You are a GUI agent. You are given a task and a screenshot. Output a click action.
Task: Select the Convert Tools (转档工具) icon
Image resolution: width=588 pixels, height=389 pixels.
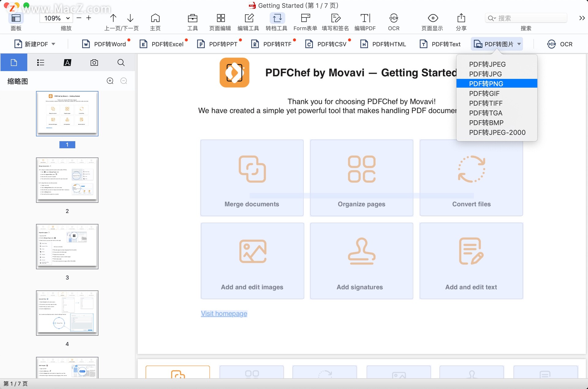(x=277, y=18)
